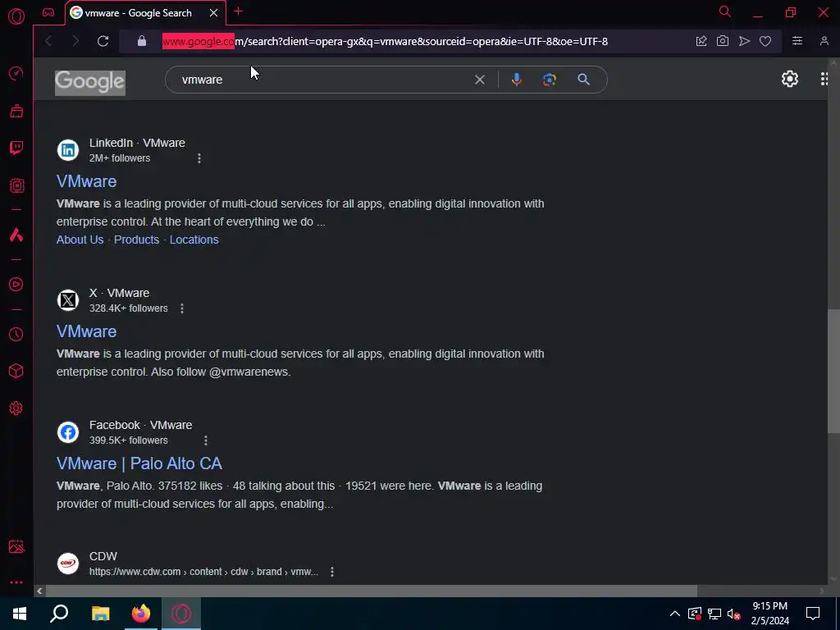The width and height of the screenshot is (840, 630).
Task: Submit search with magnifier button
Action: (583, 80)
